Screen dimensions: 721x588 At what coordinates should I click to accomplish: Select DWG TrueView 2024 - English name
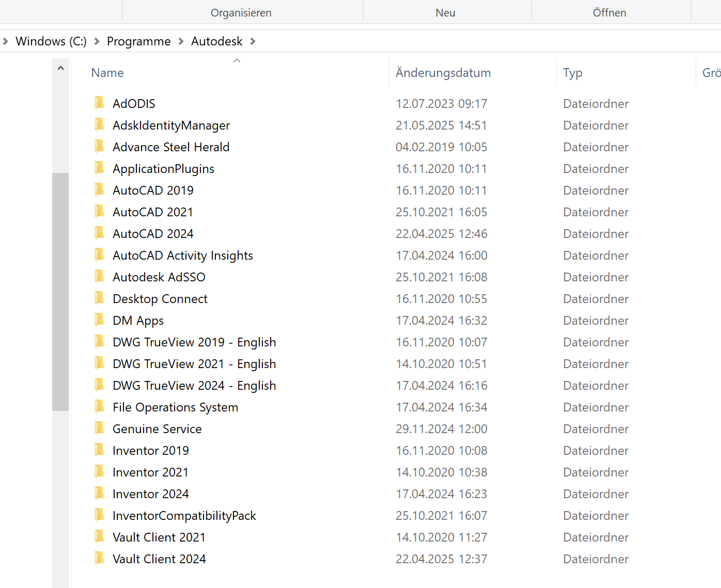194,386
